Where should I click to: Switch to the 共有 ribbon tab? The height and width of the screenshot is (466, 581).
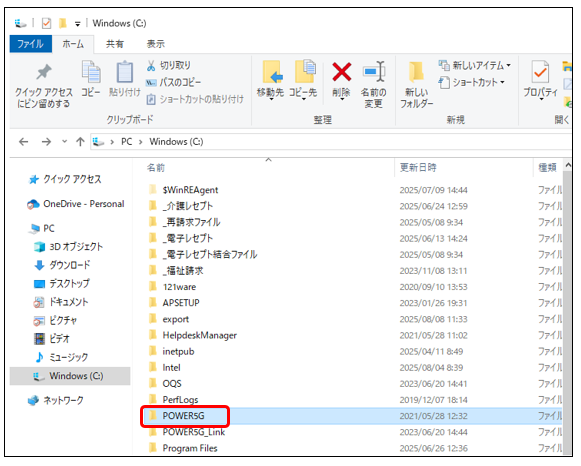click(114, 44)
